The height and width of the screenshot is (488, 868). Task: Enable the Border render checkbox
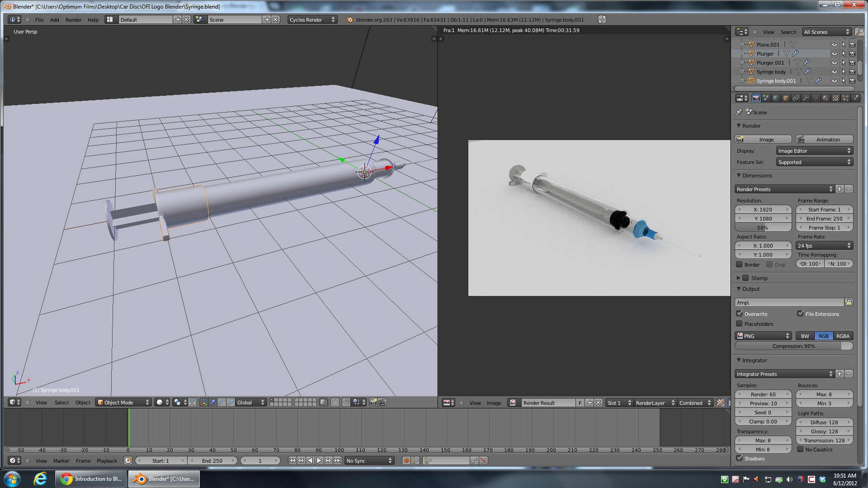[739, 264]
